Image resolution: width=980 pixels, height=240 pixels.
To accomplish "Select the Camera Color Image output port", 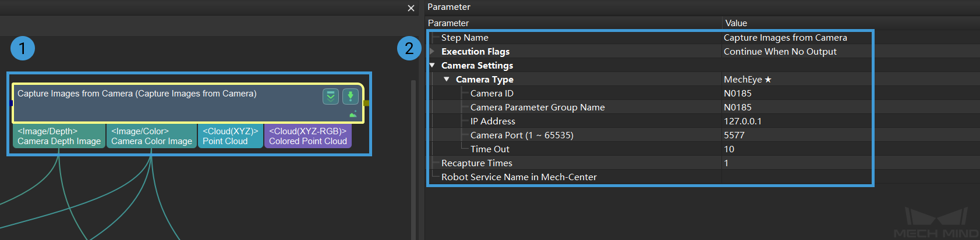I will pos(151,137).
